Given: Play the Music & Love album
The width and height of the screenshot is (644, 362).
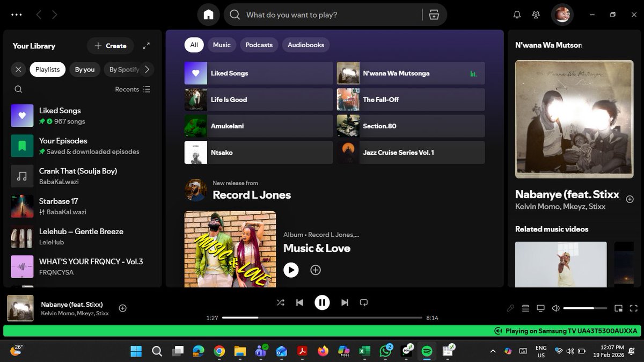Looking at the screenshot, I should point(291,270).
